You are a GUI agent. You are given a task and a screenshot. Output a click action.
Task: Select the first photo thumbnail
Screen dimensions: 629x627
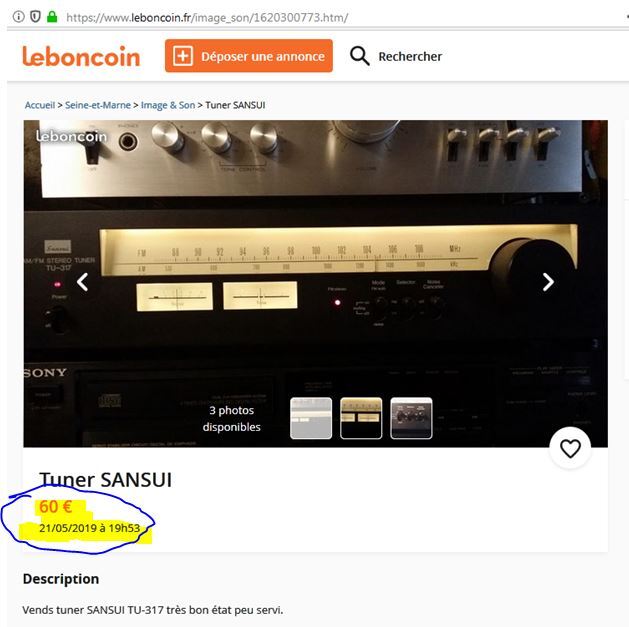click(x=311, y=418)
